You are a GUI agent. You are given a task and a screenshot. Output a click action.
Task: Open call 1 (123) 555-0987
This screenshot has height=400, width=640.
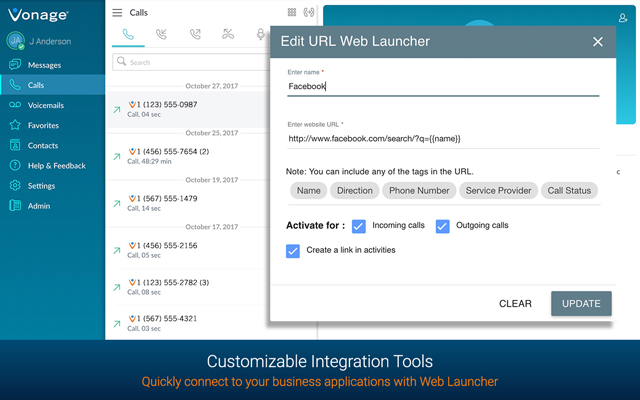click(x=188, y=109)
